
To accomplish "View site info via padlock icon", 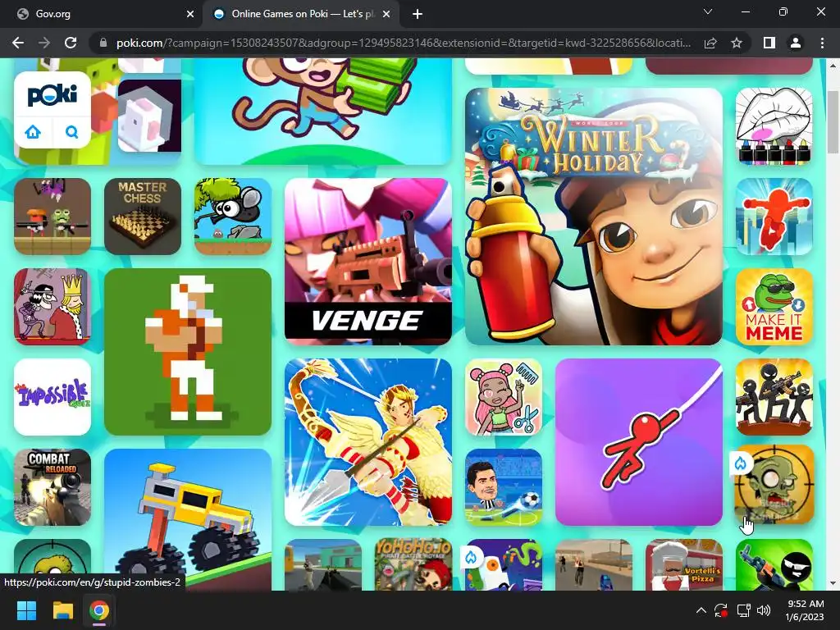I will tap(103, 43).
